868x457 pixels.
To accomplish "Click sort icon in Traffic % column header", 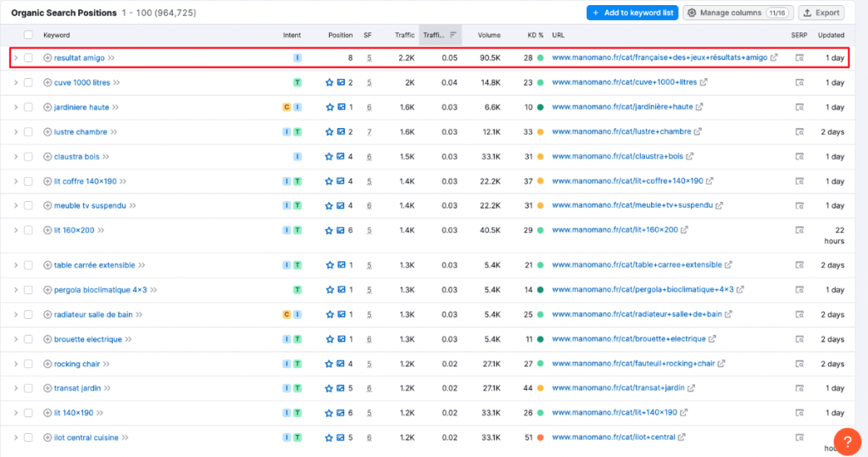I will click(x=453, y=35).
